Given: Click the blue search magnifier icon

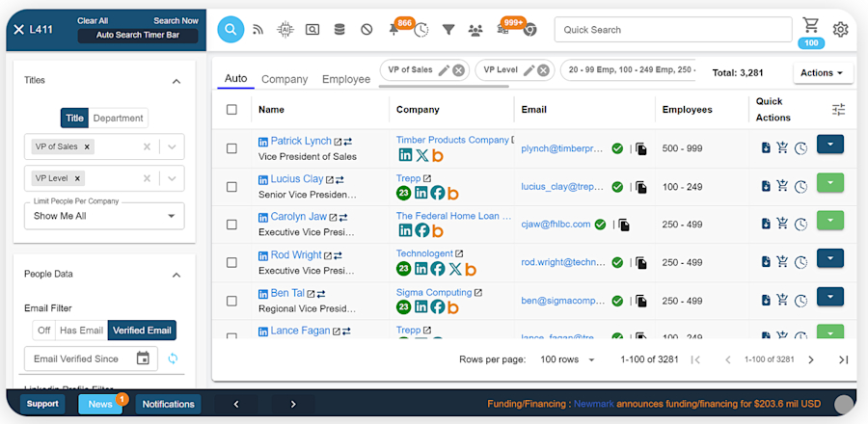Looking at the screenshot, I should click(x=231, y=29).
